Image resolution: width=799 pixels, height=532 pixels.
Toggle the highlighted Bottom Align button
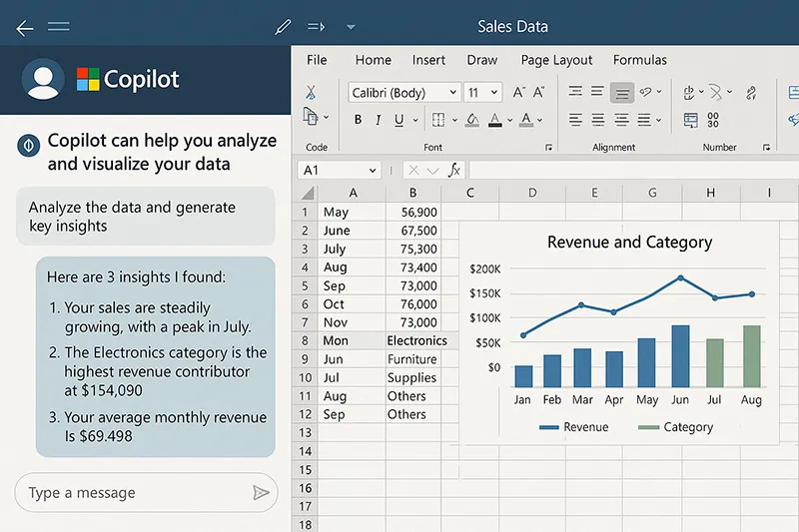tap(621, 93)
